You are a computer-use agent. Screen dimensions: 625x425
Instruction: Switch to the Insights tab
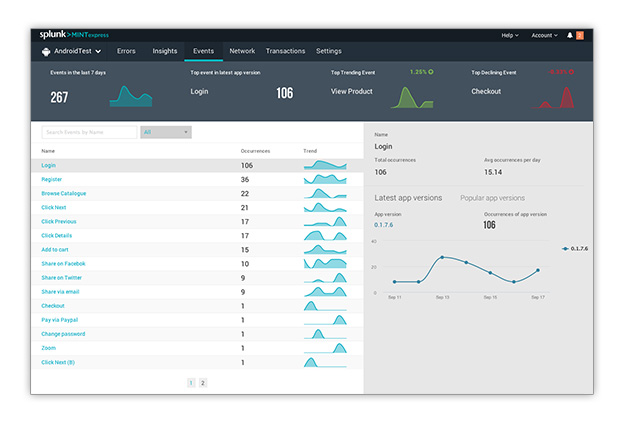point(165,51)
